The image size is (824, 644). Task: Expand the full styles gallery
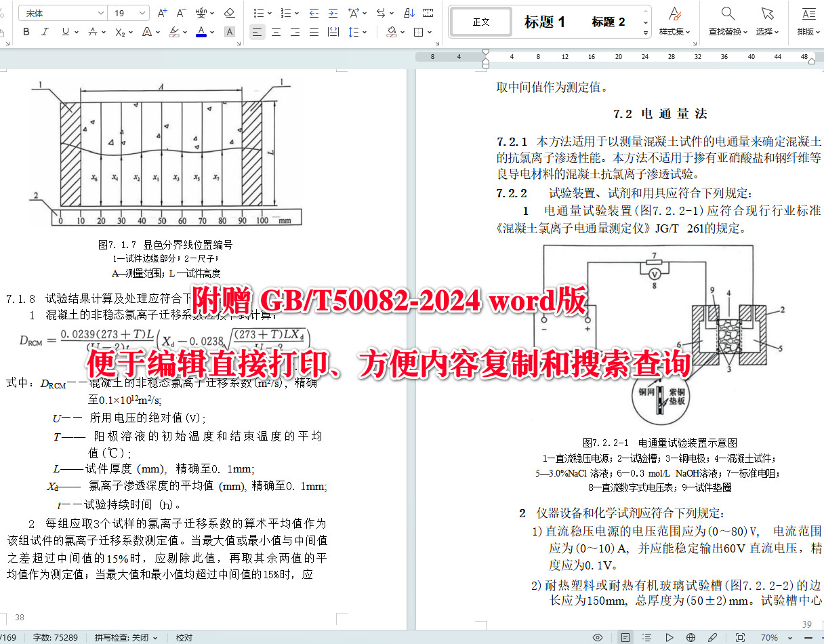(x=645, y=32)
